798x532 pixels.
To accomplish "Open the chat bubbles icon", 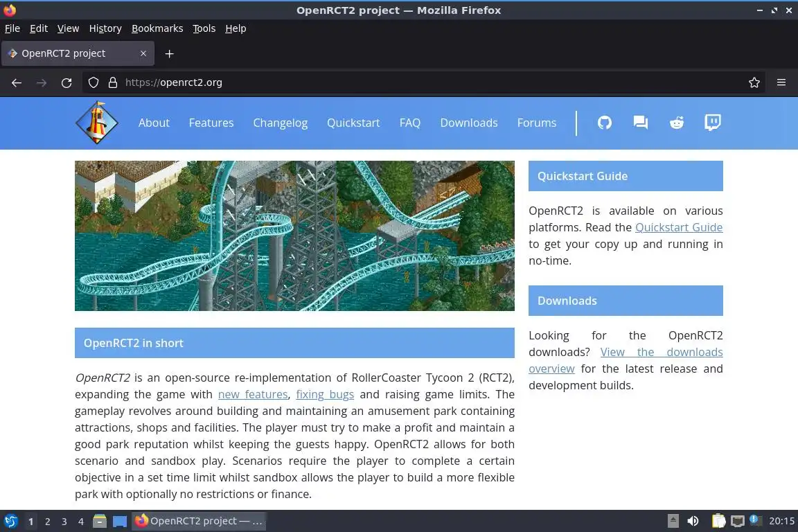I will [640, 123].
